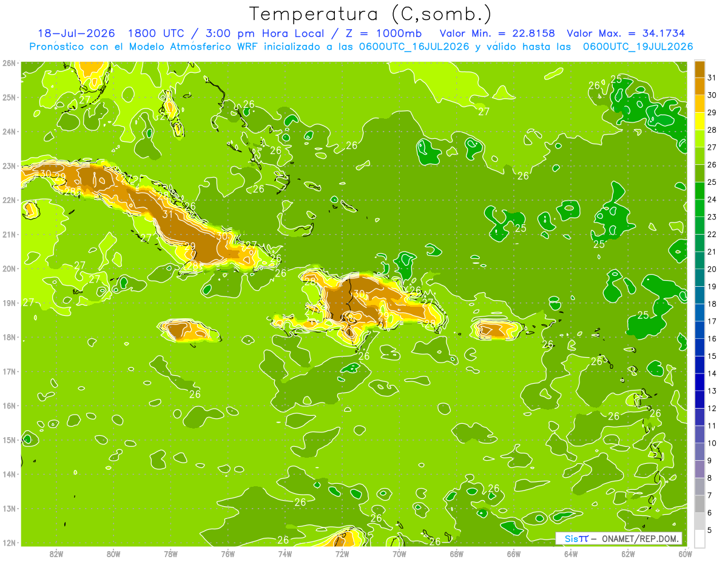Viewport: 728px width, 562px height.
Task: Click the color scale label 28
Action: click(x=712, y=130)
